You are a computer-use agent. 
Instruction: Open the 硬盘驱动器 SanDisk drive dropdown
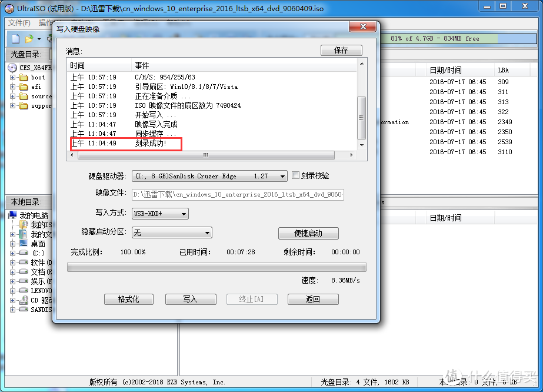[x=282, y=177]
